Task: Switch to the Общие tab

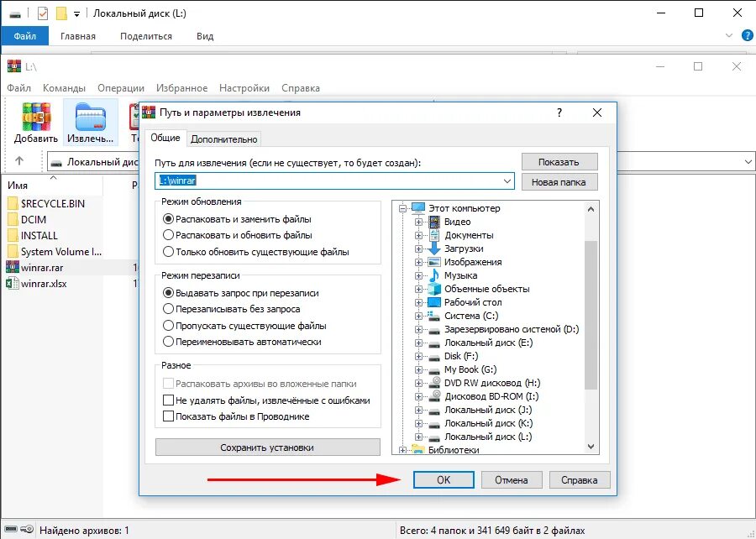Action: tap(165, 138)
